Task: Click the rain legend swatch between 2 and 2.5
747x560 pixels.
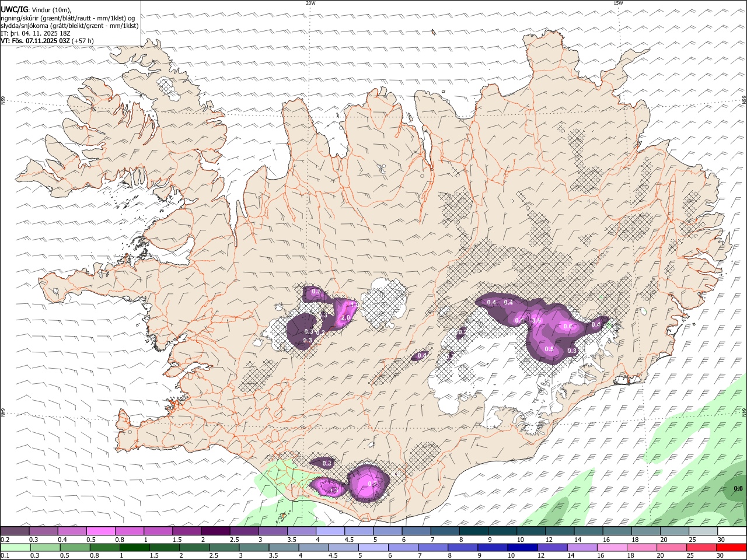Action: tap(194, 548)
